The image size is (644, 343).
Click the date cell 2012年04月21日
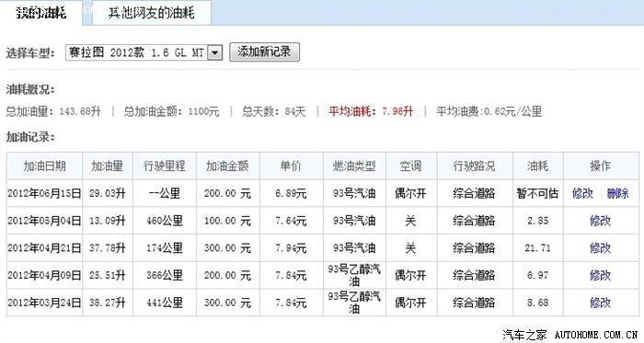[x=44, y=247]
